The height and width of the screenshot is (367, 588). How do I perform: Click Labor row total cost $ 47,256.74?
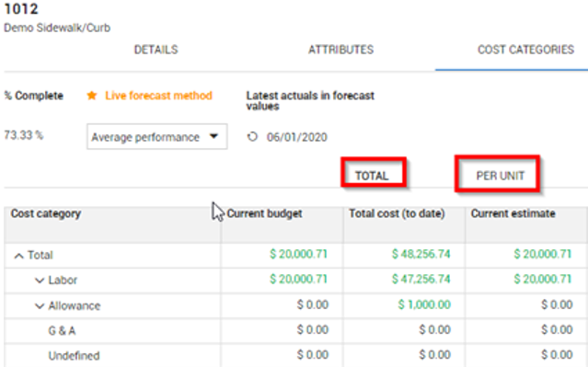(x=421, y=279)
